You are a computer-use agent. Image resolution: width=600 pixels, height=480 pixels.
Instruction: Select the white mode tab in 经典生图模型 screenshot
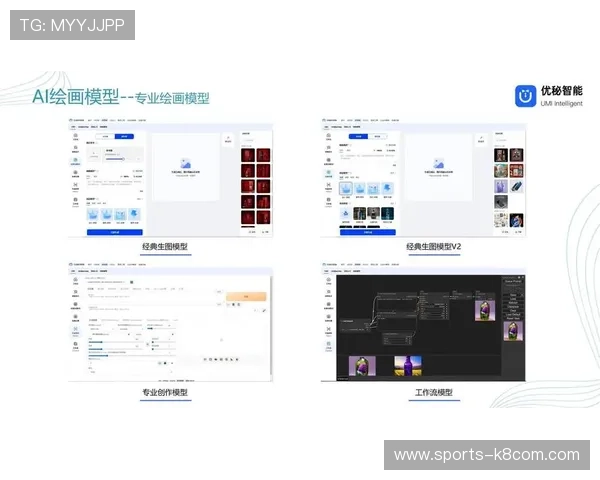point(105,136)
